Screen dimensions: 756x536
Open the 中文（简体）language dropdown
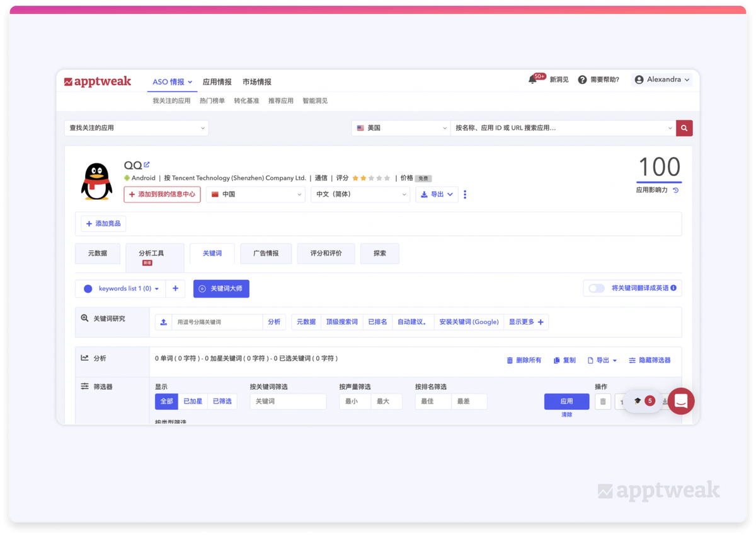click(360, 194)
